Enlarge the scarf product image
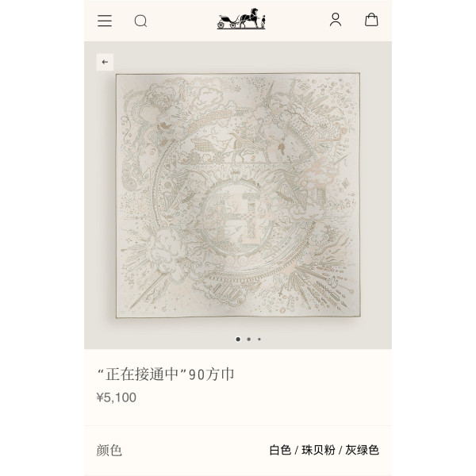The height and width of the screenshot is (476, 476). click(238, 195)
